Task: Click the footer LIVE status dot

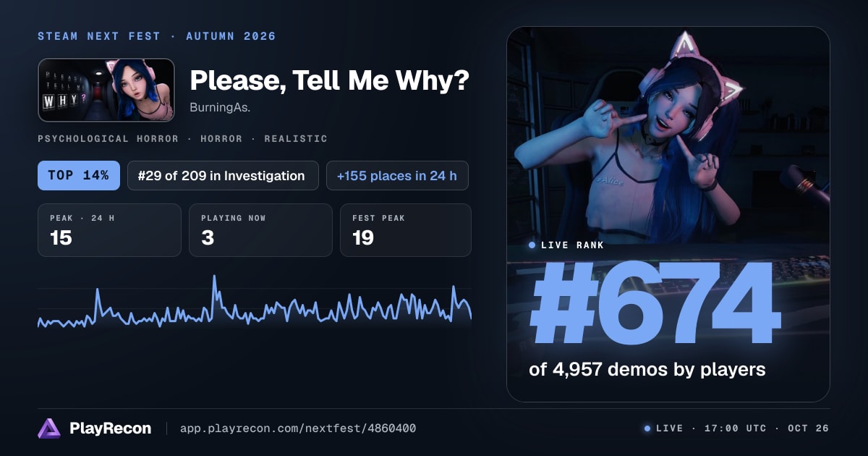Action: (x=647, y=428)
